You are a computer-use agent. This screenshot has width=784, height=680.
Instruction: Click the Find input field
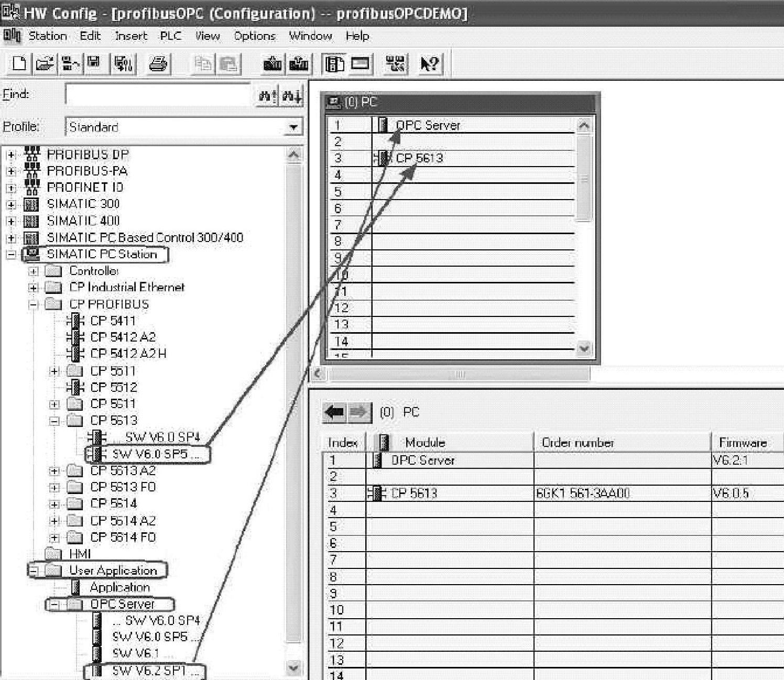click(x=159, y=95)
